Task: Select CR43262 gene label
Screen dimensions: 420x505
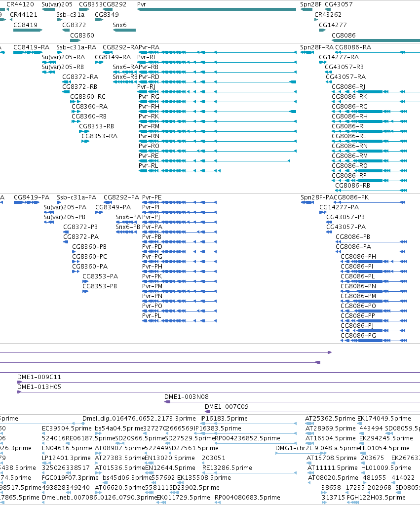Action: (x=328, y=14)
